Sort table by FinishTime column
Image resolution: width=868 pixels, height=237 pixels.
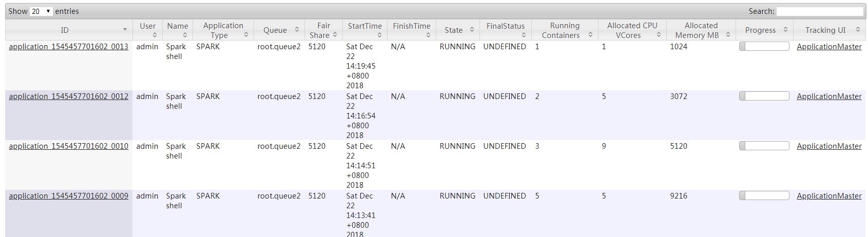tap(412, 30)
